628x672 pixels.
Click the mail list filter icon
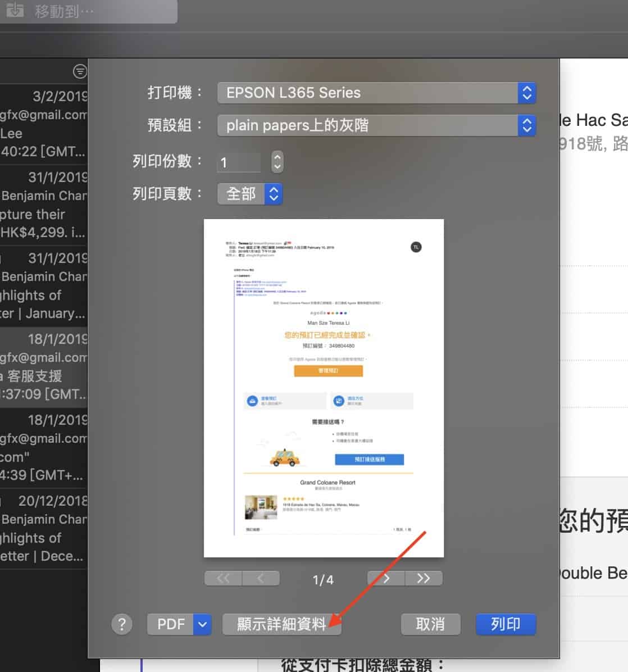(x=80, y=71)
